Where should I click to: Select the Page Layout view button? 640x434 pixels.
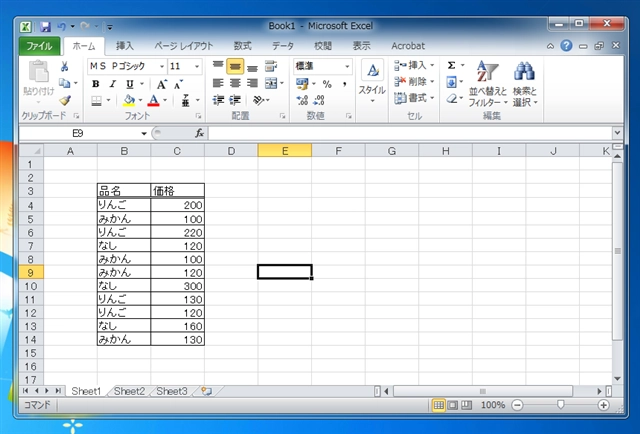453,405
